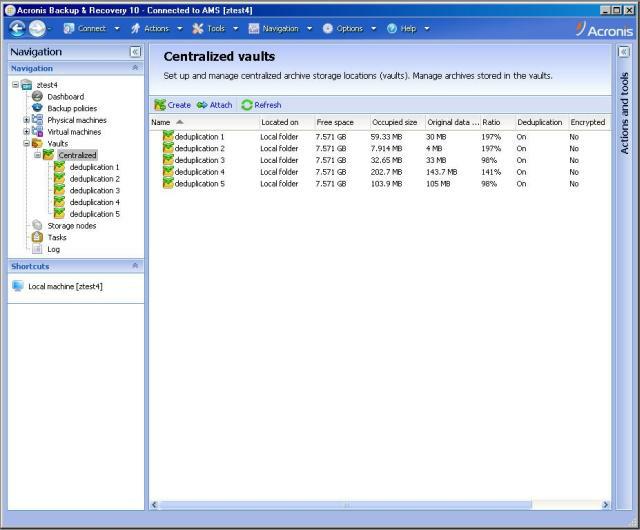Open the Connect dropdown arrow

pos(117,29)
